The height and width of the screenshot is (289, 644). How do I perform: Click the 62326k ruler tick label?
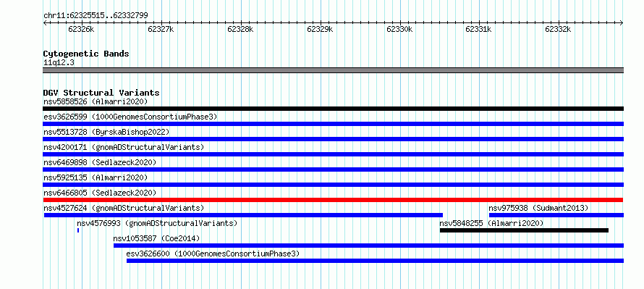pyautogui.click(x=81, y=29)
